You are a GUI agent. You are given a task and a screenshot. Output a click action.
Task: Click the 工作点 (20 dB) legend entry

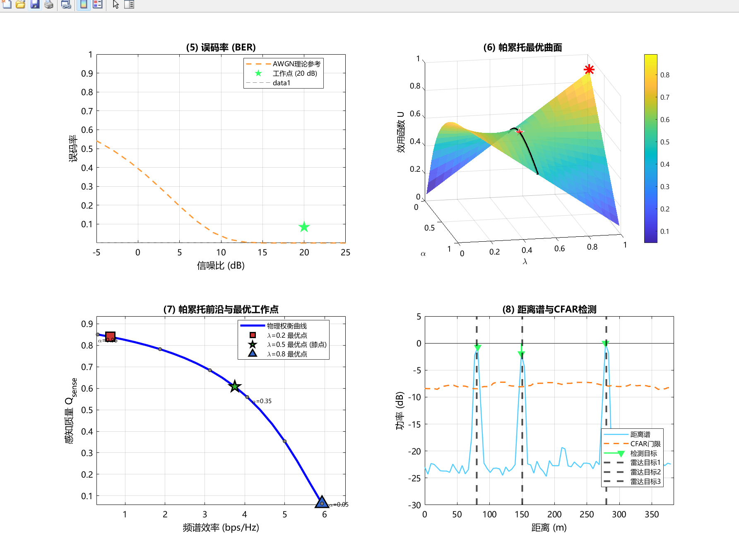coord(284,73)
